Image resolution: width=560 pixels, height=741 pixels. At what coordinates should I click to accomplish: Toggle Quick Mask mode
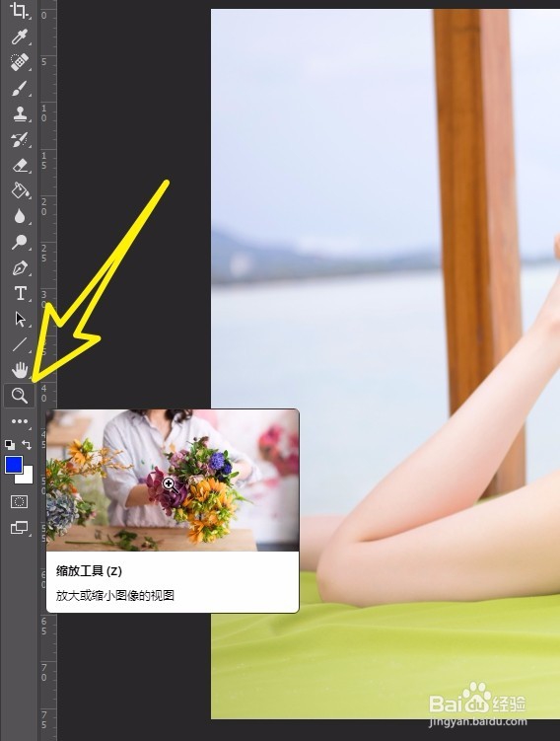click(20, 501)
